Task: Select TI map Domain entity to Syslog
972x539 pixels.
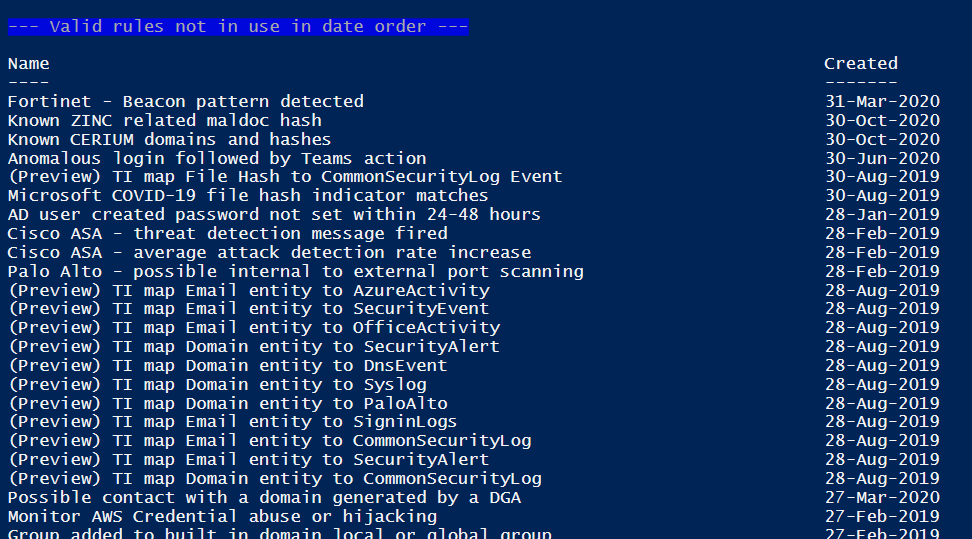Action: 217,385
